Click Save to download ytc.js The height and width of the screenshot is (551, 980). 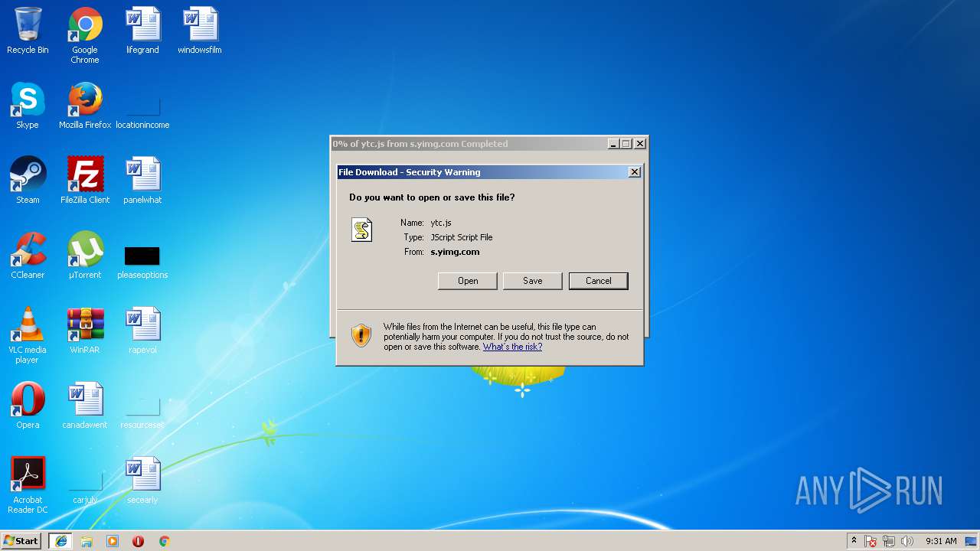533,281
